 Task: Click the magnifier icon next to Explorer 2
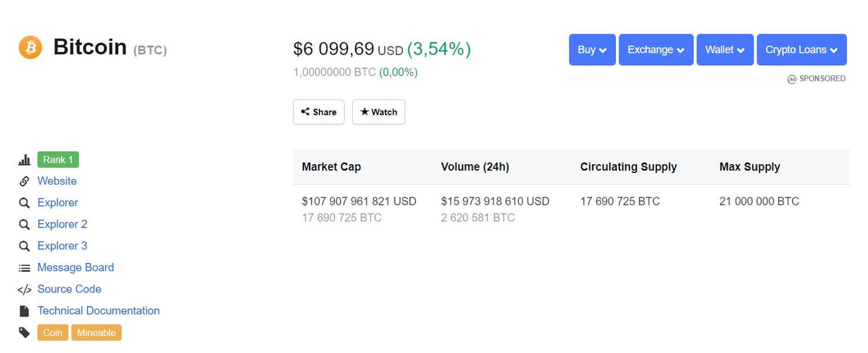tap(24, 225)
